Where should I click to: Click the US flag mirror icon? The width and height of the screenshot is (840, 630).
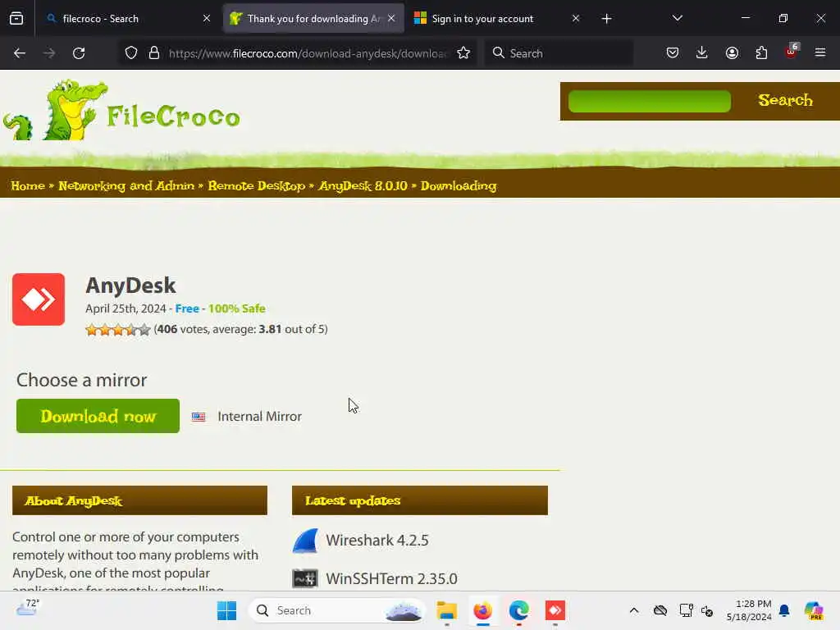(199, 417)
